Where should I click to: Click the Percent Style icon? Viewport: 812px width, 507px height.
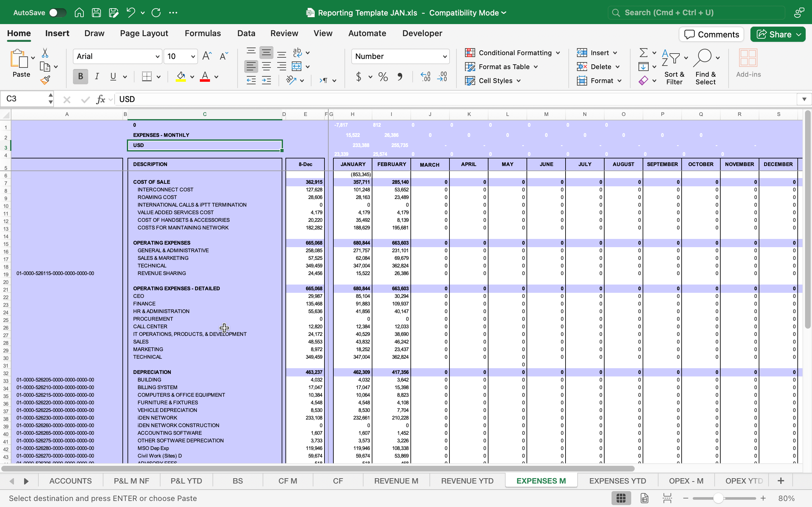click(x=383, y=77)
